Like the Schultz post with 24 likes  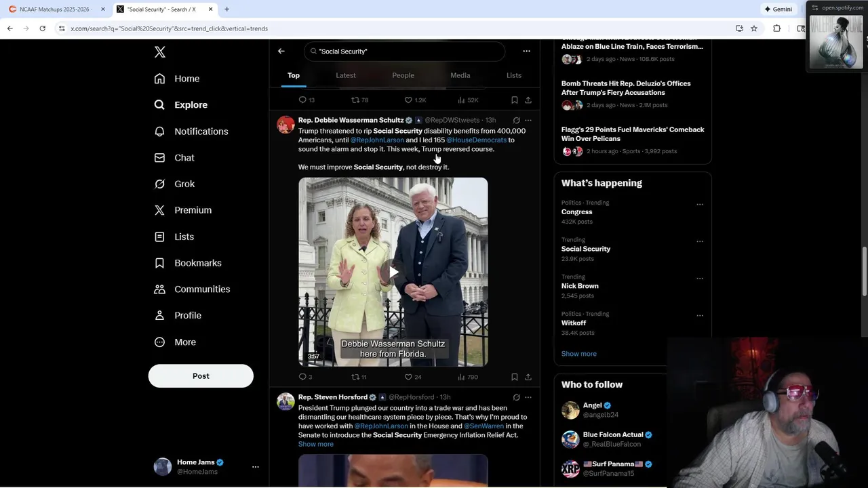point(413,377)
